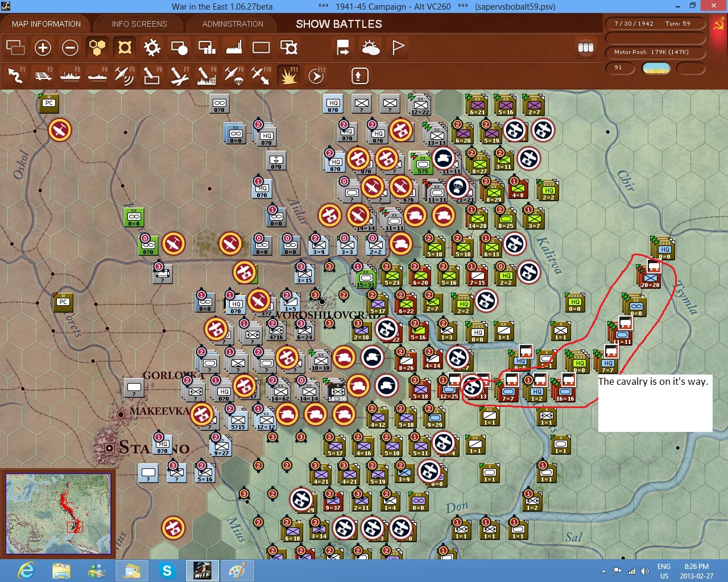Open Paint from the taskbar
Screen dimensions: 728x582
[237, 571]
